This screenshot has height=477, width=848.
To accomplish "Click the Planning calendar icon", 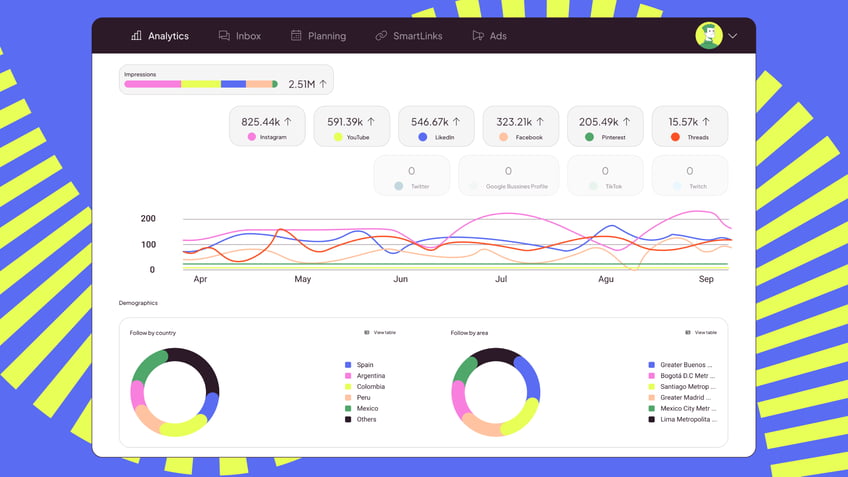I will click(296, 35).
